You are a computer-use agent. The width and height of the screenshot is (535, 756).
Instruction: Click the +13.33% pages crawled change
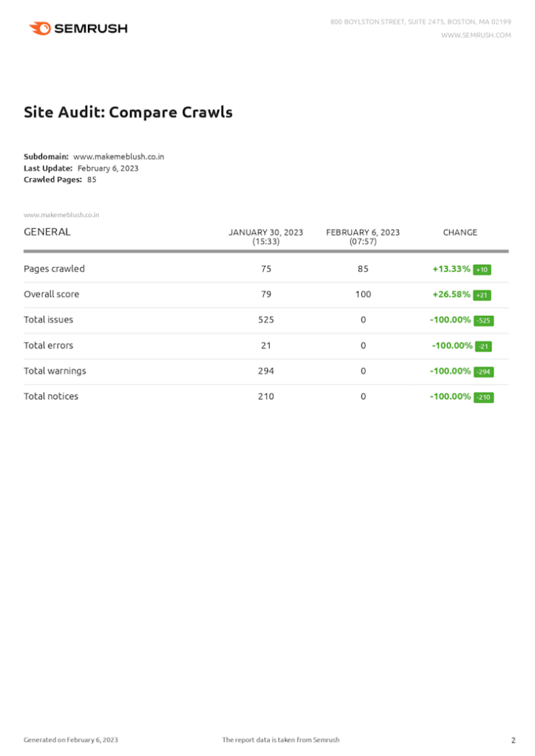pos(451,269)
